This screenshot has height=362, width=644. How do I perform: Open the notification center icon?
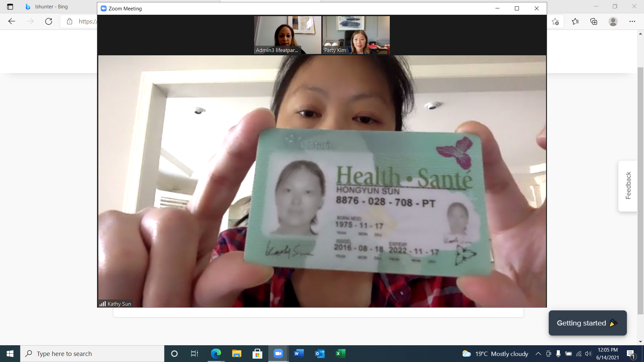tap(631, 354)
